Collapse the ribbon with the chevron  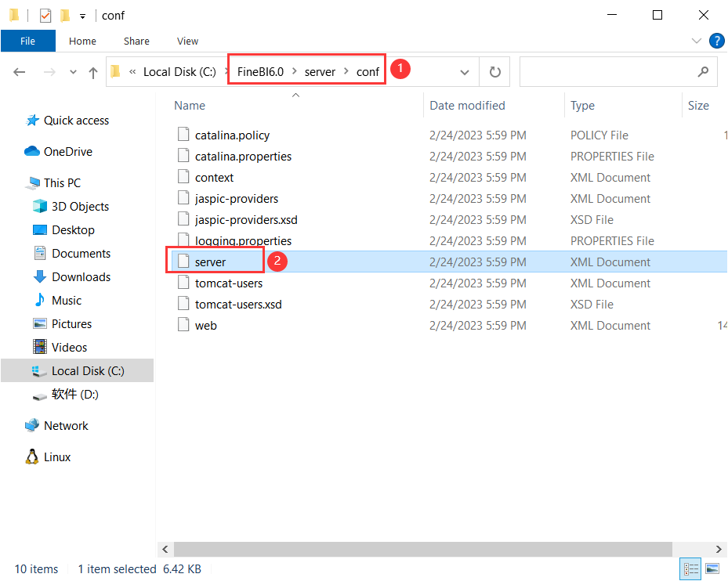coord(697,41)
